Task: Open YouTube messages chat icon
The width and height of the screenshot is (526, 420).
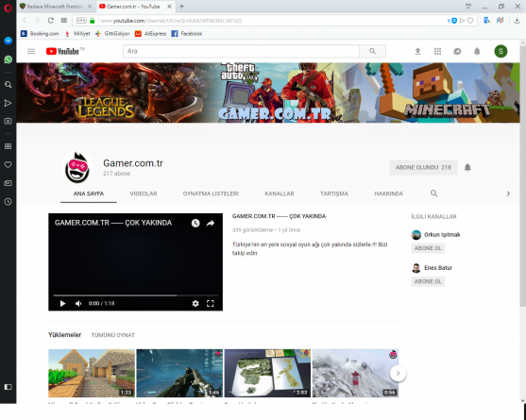Action: (457, 51)
